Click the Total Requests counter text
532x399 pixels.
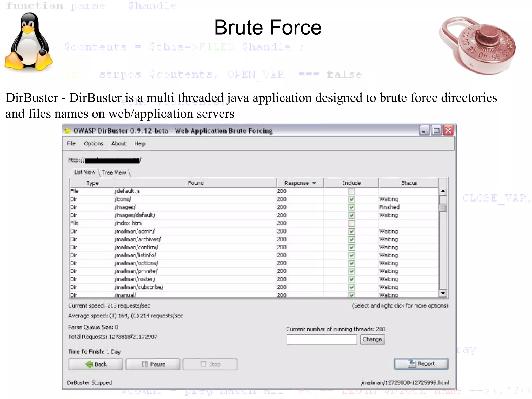[x=113, y=337]
